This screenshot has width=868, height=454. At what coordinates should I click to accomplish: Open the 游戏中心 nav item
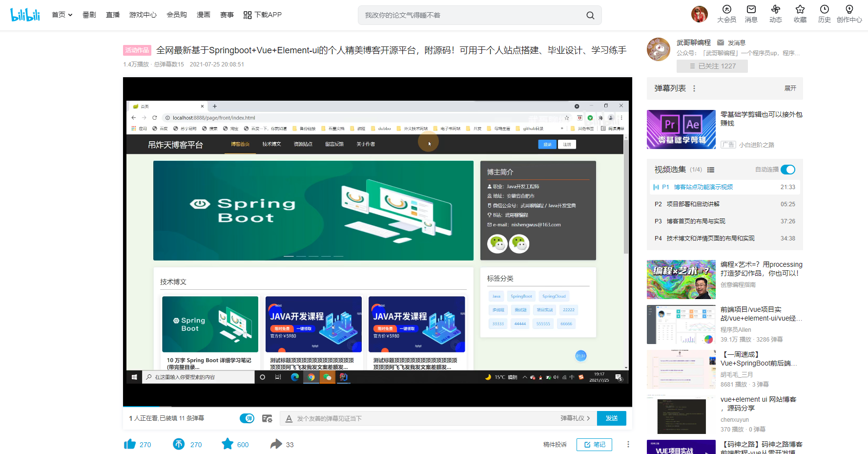coord(143,15)
